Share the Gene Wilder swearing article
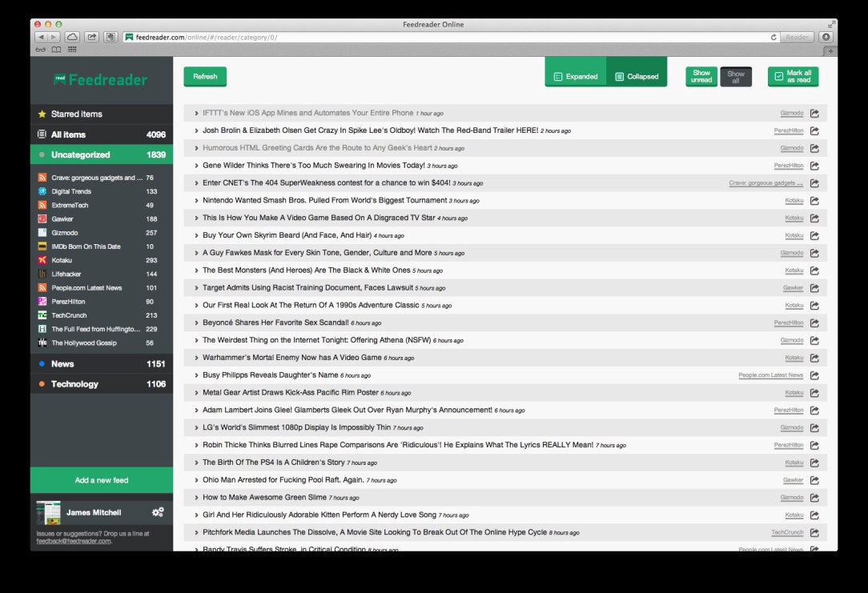This screenshot has height=593, width=868. click(x=814, y=166)
